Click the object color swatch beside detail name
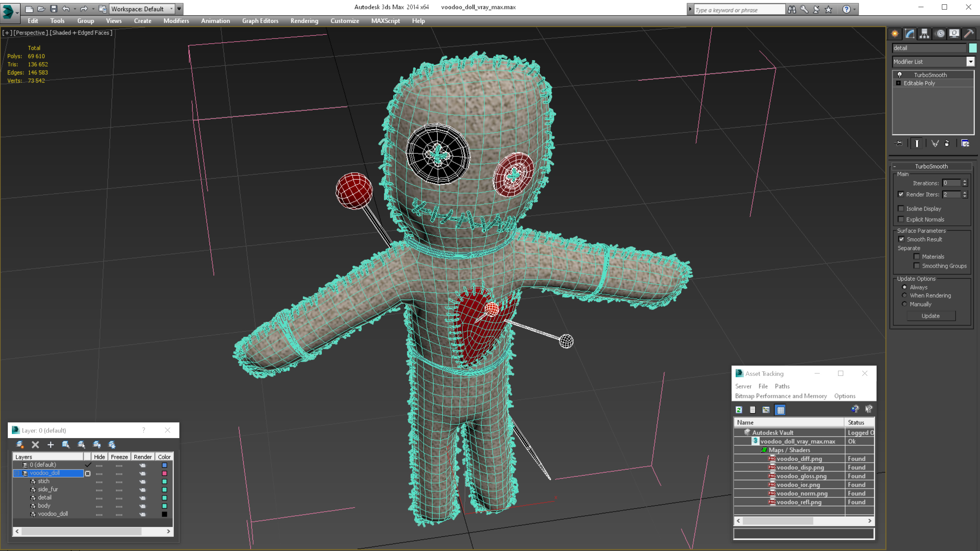 click(x=973, y=48)
